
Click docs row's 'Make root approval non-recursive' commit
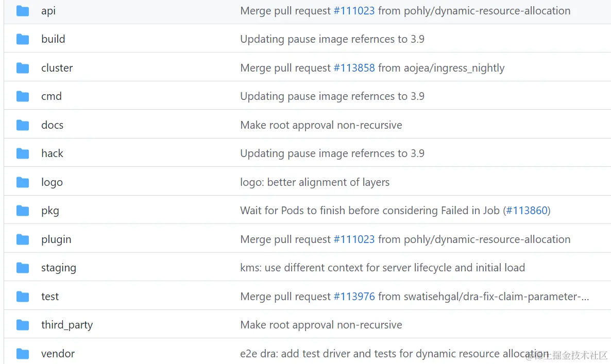[x=321, y=125]
